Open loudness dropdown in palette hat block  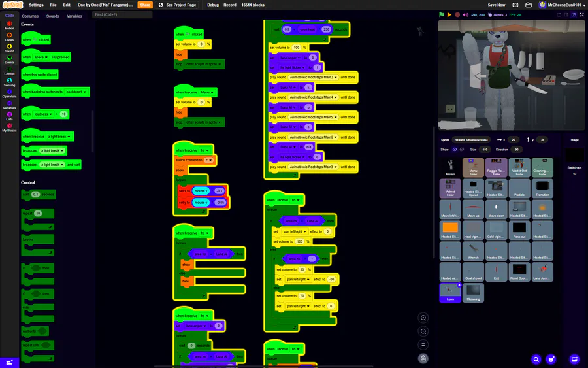pyautogui.click(x=43, y=114)
